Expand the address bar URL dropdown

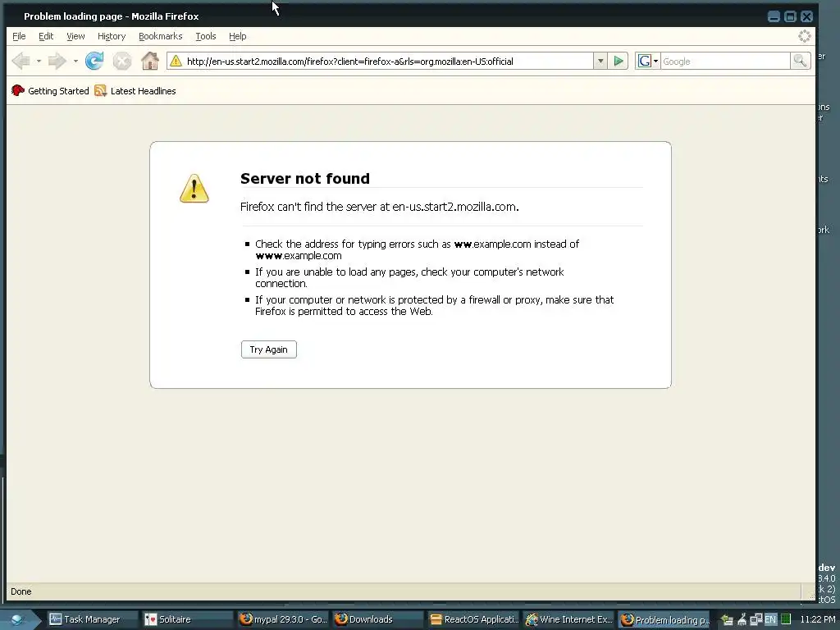(x=600, y=61)
